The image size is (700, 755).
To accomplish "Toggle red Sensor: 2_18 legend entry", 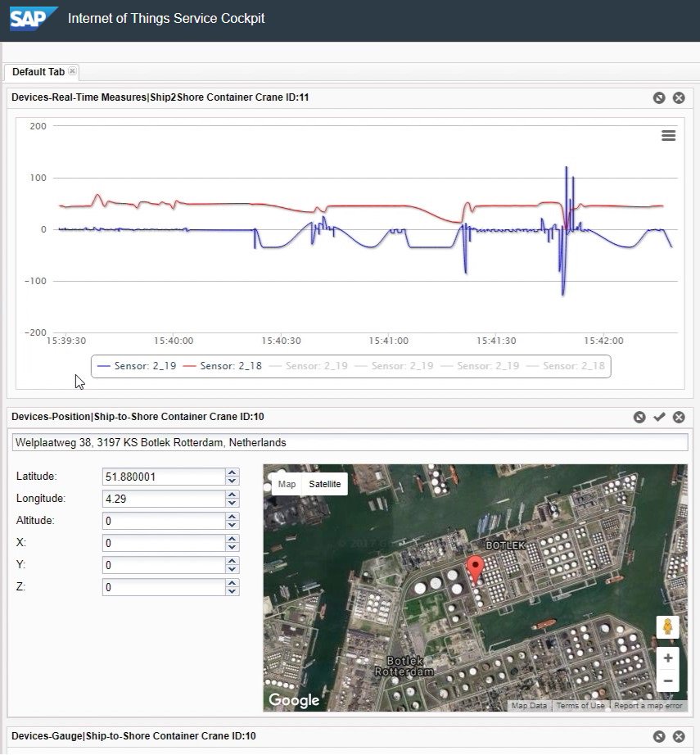I will pos(223,366).
